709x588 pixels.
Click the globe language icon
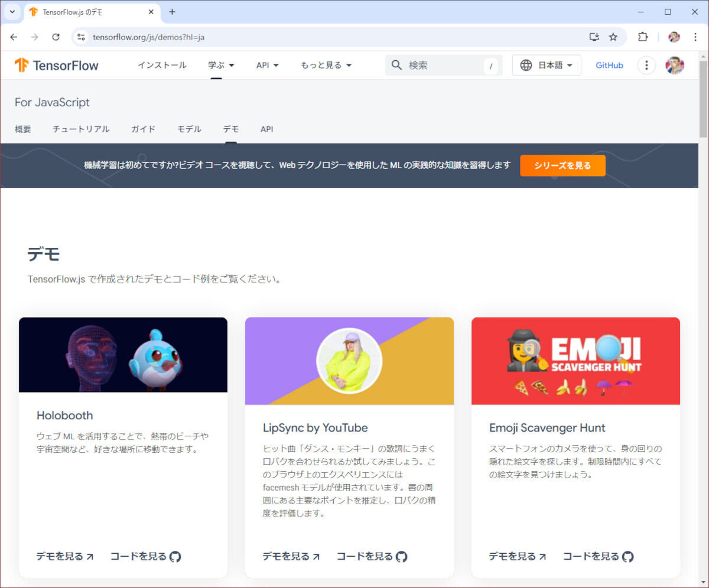tap(526, 65)
